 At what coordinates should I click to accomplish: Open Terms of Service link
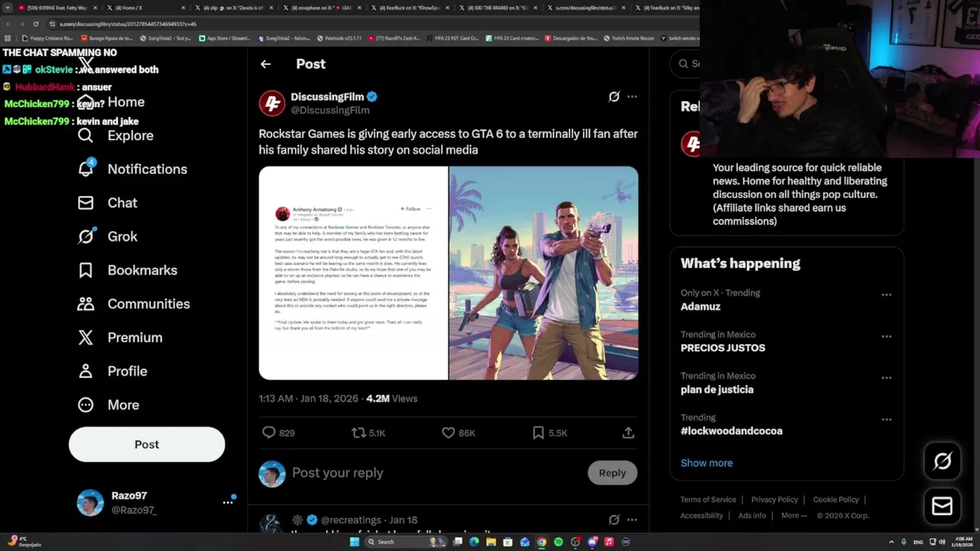pyautogui.click(x=708, y=500)
